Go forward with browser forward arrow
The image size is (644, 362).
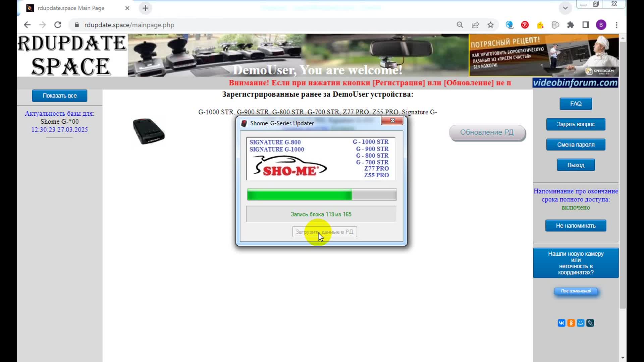coord(42,25)
